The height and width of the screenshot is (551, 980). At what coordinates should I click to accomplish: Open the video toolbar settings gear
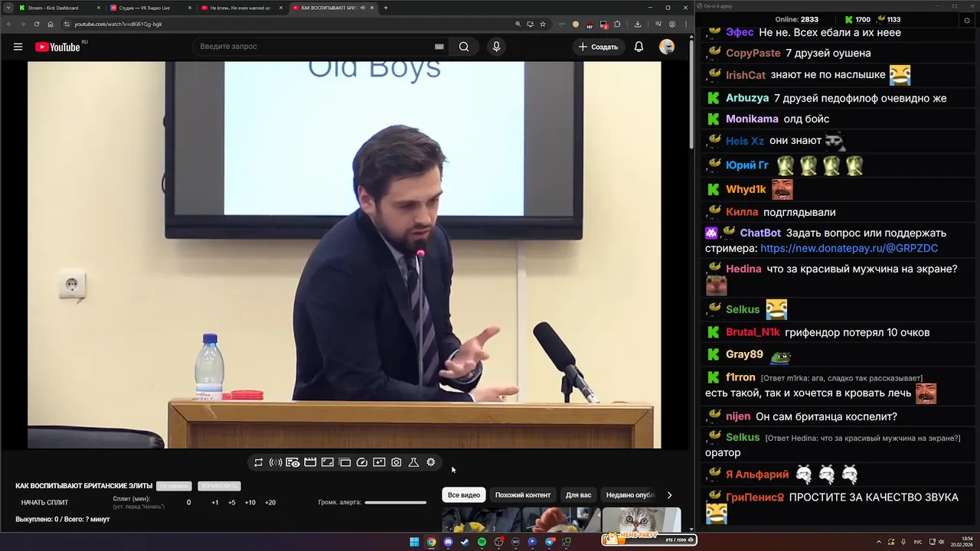pos(431,462)
